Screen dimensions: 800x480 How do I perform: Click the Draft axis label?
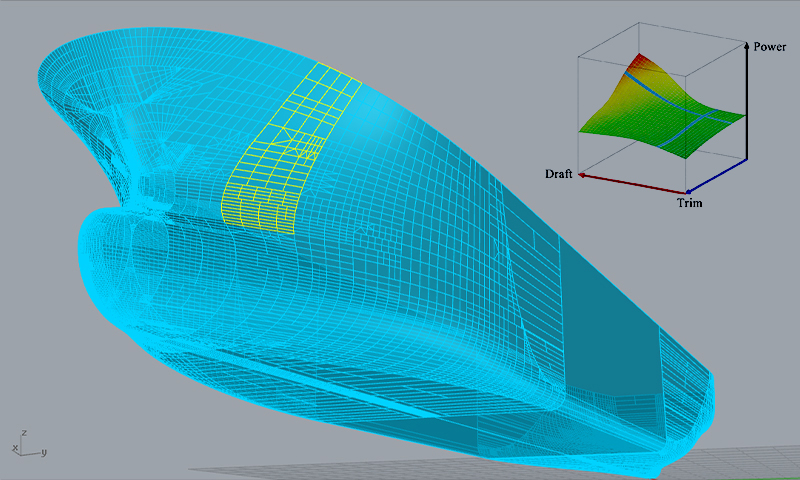tap(558, 174)
